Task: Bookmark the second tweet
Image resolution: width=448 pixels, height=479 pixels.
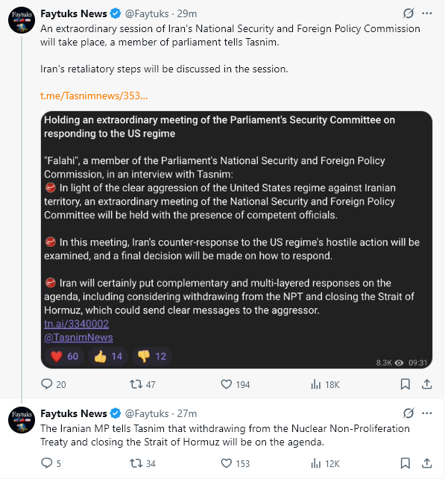Action: (x=405, y=463)
